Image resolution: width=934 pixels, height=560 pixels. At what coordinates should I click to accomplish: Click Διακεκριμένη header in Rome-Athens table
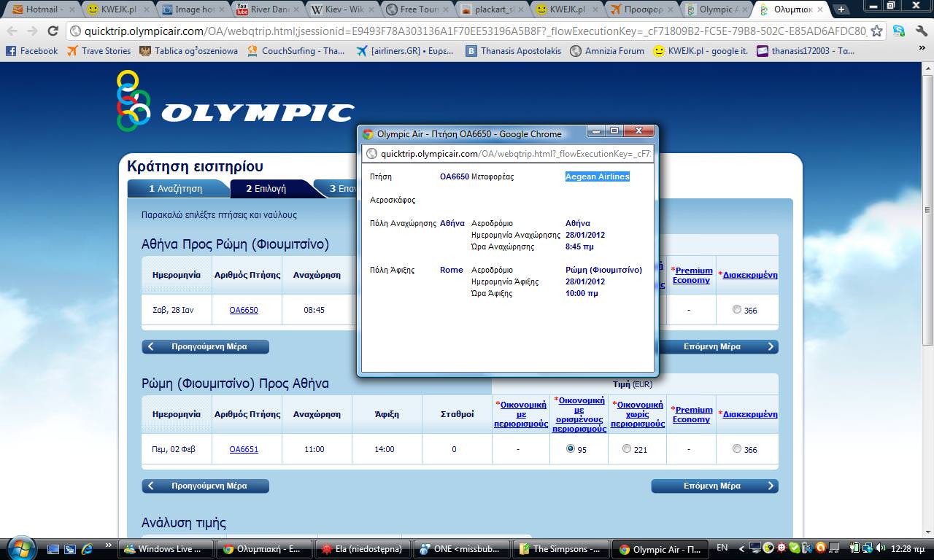point(749,414)
